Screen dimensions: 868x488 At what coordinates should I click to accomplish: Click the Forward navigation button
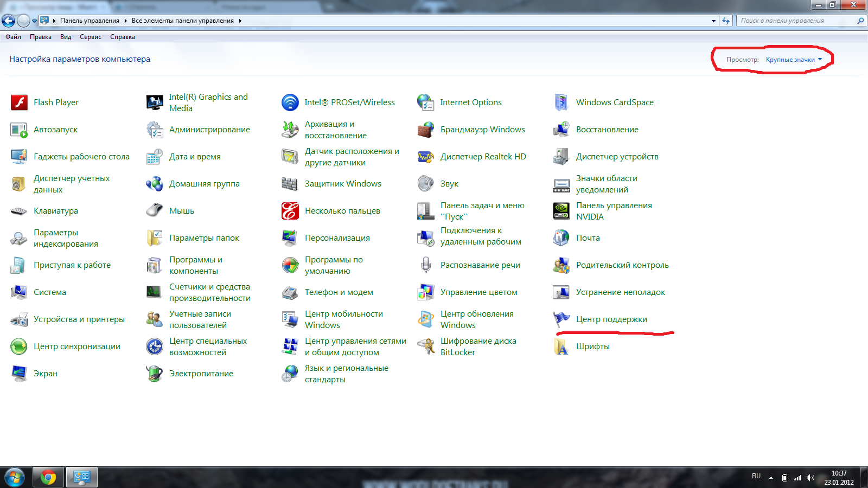24,21
